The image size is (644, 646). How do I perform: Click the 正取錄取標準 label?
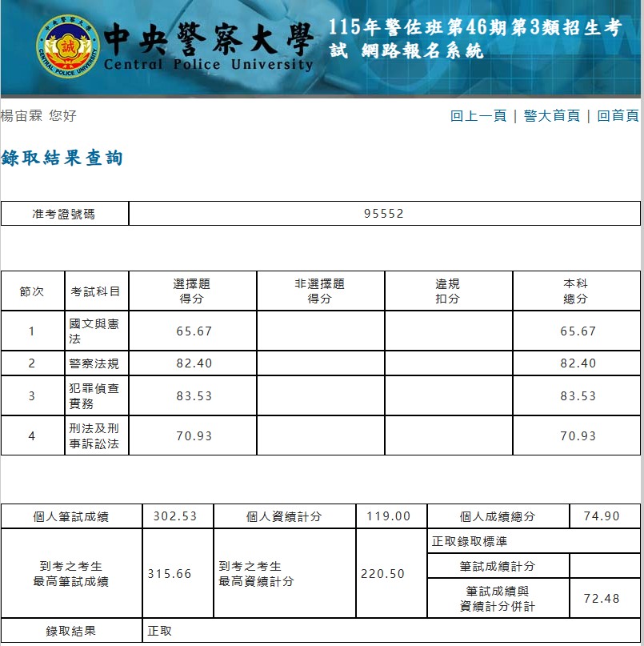(470, 541)
